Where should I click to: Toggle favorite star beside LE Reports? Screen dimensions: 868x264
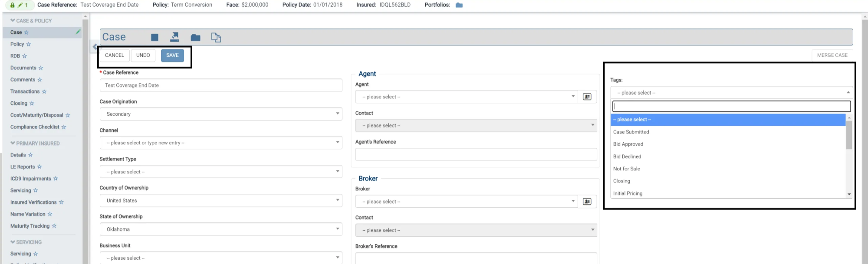[x=39, y=167]
